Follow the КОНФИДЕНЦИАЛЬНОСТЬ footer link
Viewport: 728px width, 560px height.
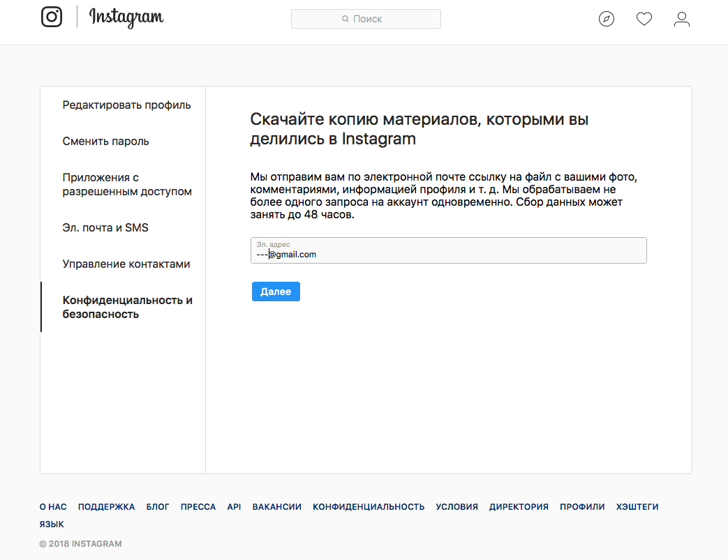[369, 506]
